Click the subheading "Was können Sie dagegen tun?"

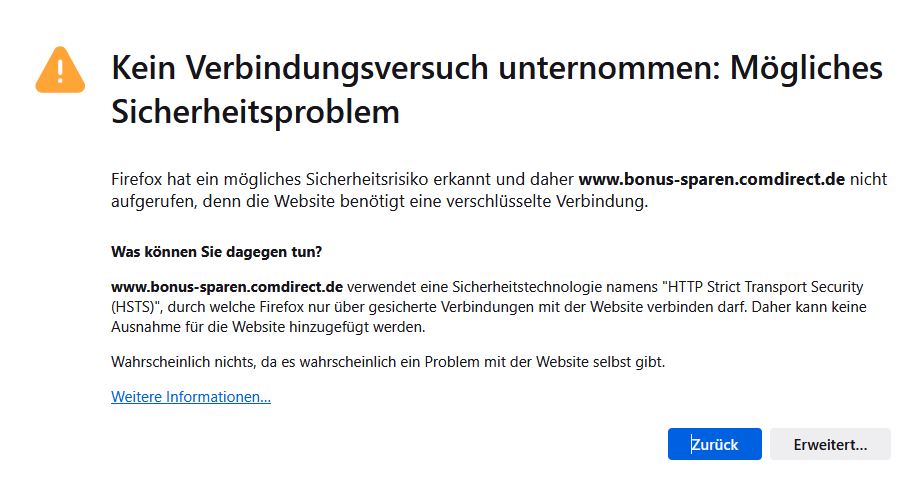click(x=216, y=250)
